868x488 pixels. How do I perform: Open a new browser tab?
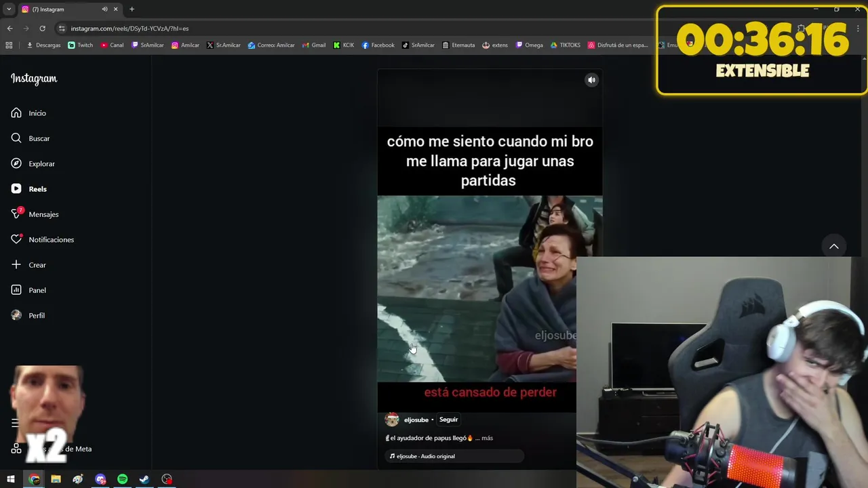click(x=132, y=9)
